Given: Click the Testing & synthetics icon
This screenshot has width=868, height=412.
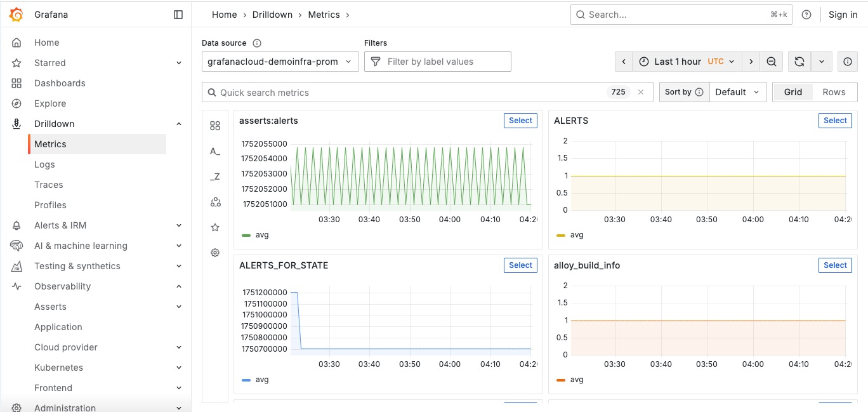Looking at the screenshot, I should pyautogui.click(x=17, y=266).
